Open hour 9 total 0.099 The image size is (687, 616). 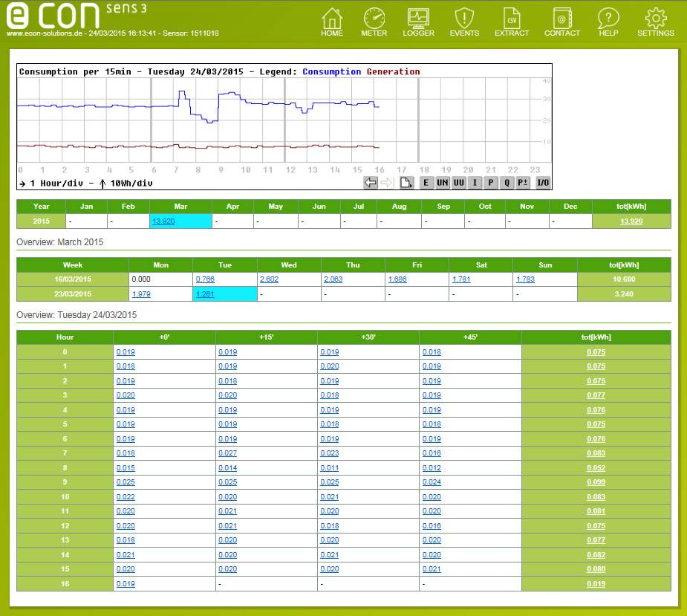pos(596,482)
